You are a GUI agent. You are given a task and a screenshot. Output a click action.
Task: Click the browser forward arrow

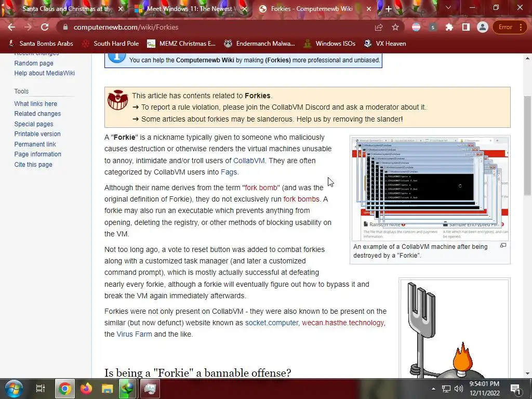coord(28,27)
